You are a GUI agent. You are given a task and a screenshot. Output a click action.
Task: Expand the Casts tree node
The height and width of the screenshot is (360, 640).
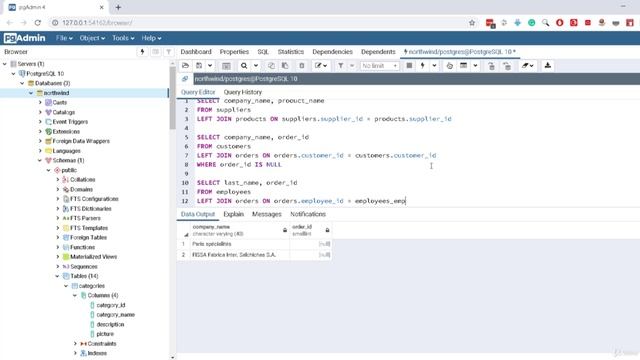click(x=40, y=102)
